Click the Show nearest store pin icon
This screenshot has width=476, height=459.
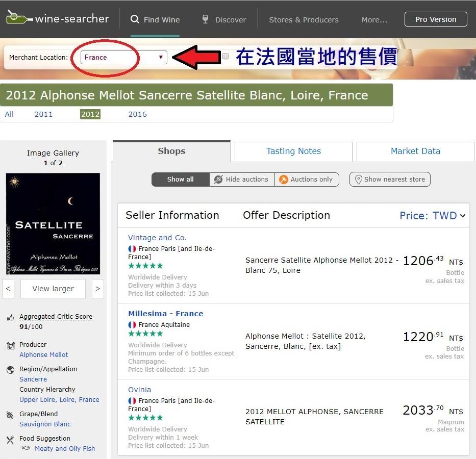click(x=358, y=180)
